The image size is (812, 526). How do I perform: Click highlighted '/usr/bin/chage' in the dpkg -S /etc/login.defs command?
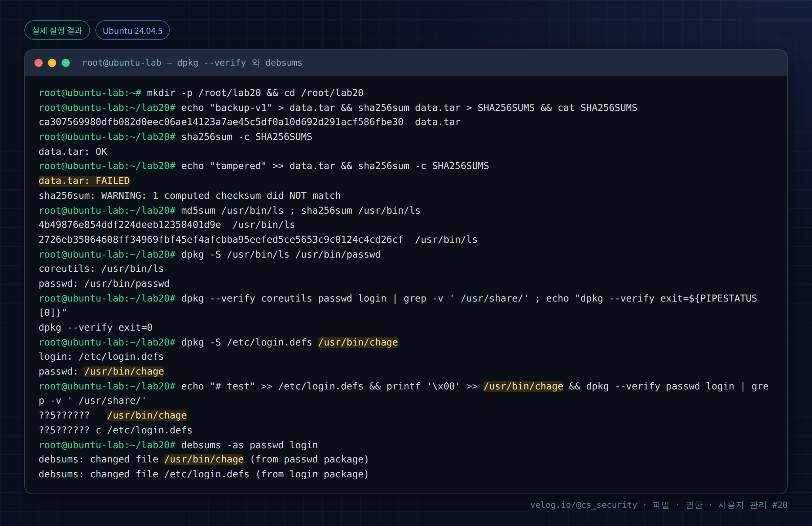pyautogui.click(x=358, y=342)
